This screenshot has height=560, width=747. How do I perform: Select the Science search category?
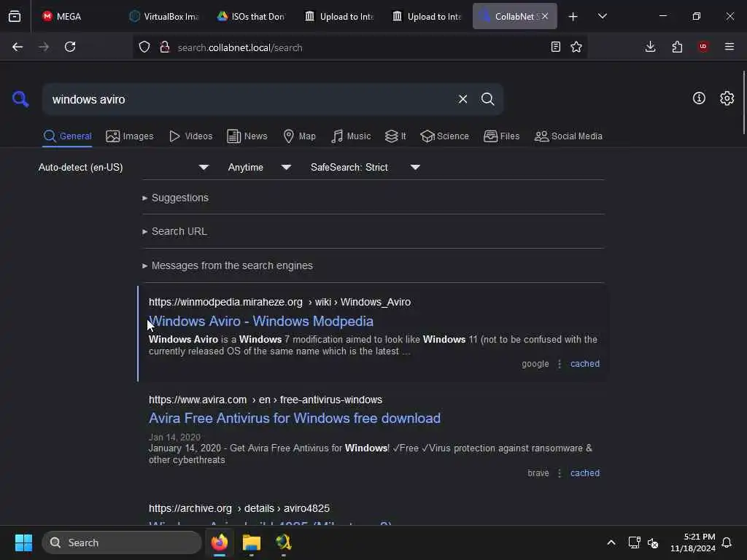pos(444,136)
